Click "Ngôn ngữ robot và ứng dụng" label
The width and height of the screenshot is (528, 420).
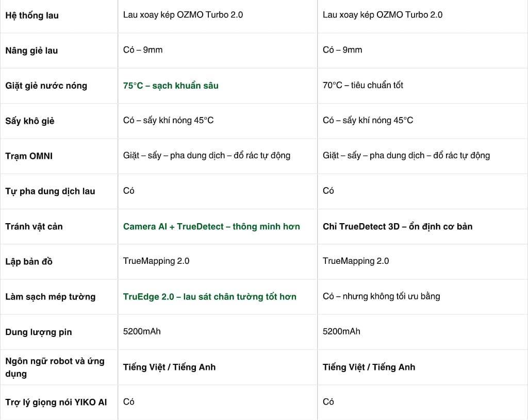point(55,367)
